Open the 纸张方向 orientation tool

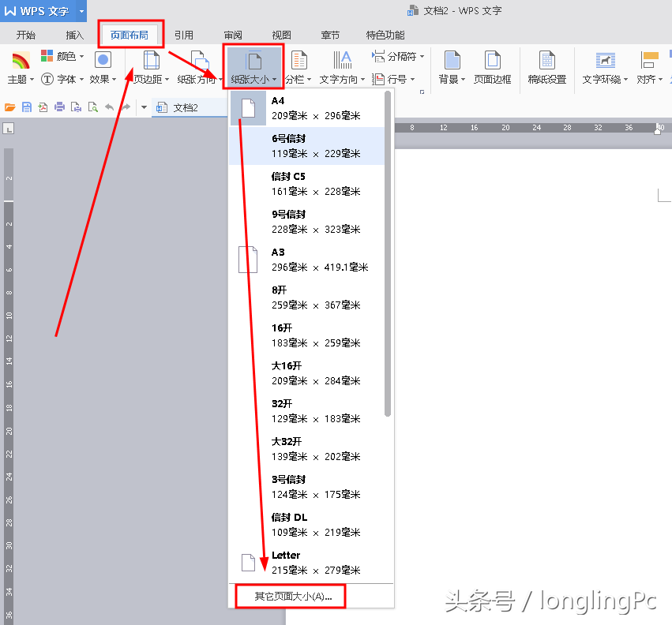(x=199, y=67)
